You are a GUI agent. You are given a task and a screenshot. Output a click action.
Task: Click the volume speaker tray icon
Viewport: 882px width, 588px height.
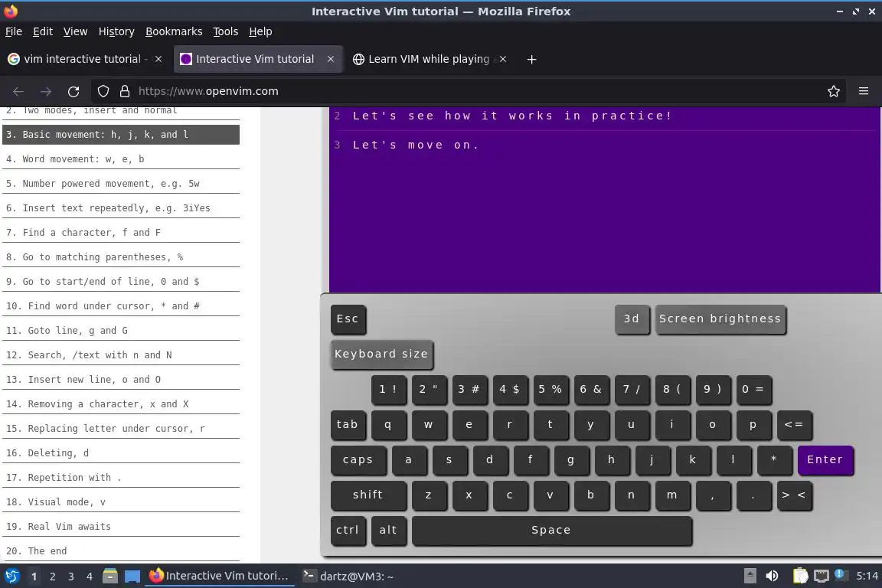pyautogui.click(x=772, y=576)
